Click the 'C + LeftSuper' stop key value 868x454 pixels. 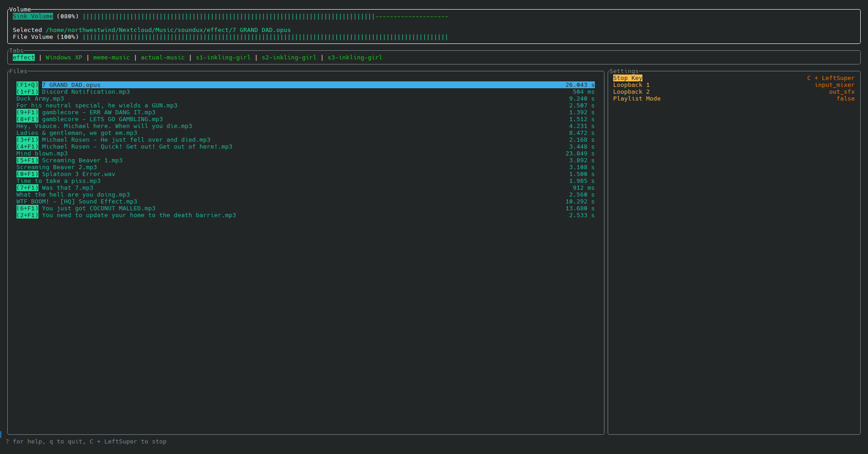coord(831,78)
